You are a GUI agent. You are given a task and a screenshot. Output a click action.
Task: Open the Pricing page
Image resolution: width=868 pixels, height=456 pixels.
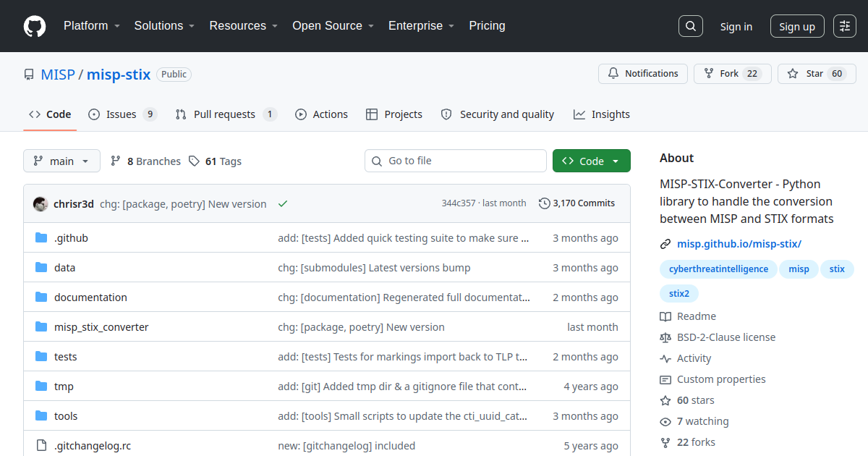click(x=487, y=26)
